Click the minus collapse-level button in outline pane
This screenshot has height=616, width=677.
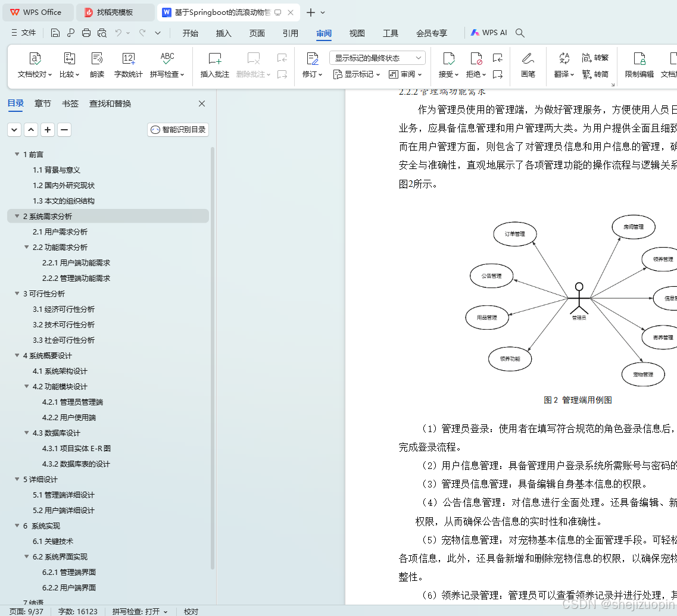64,130
